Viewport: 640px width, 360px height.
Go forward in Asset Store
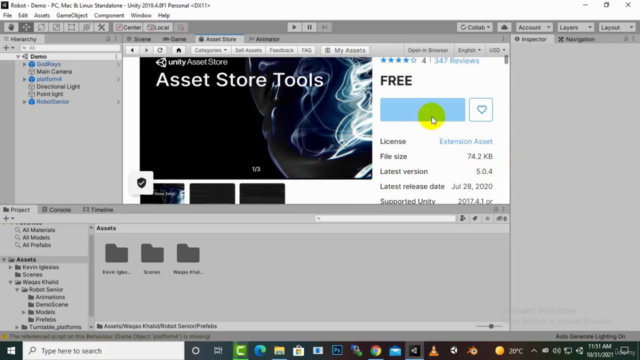point(146,50)
